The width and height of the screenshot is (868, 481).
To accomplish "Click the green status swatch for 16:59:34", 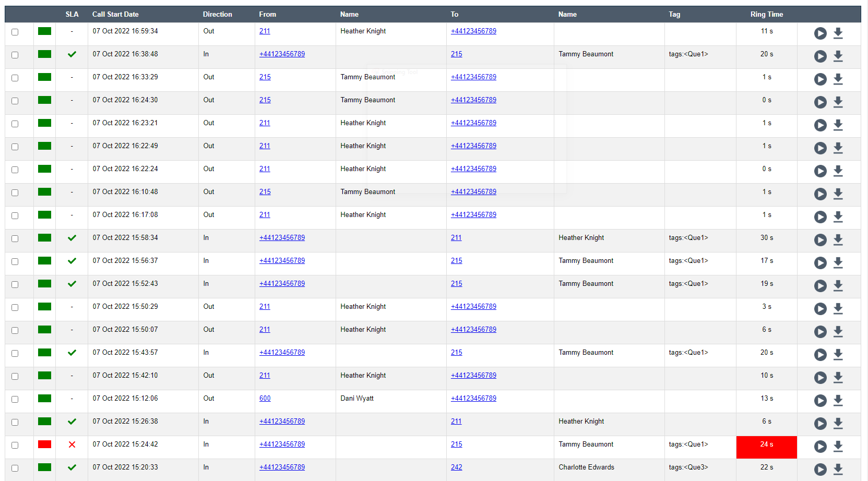I will (44, 31).
